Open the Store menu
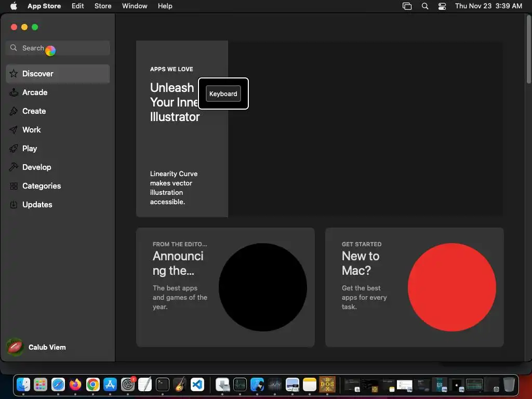 click(103, 6)
